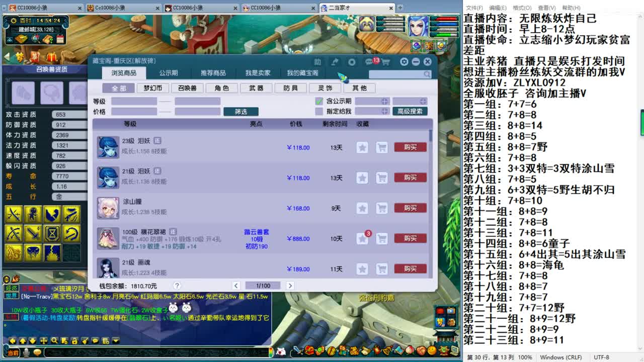
Task: Click 购买 for 涂山瞳 listing
Action: coord(410,208)
